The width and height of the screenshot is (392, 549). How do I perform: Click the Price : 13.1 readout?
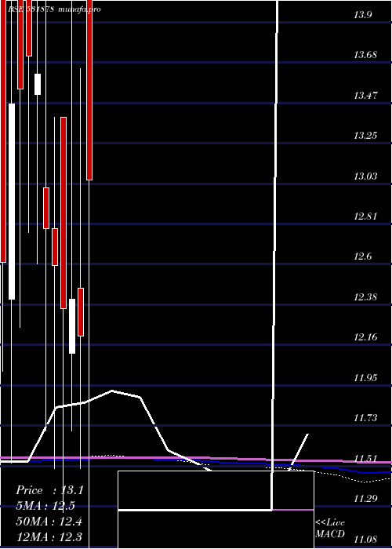click(49, 490)
